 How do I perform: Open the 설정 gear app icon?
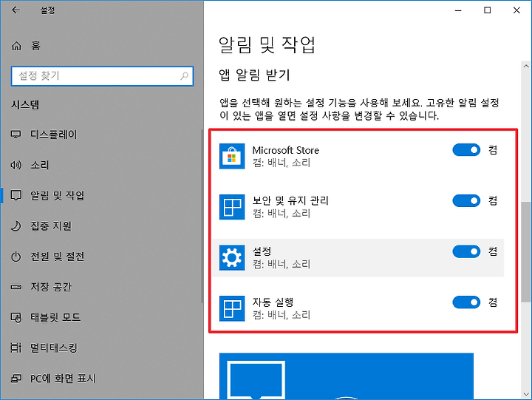pyautogui.click(x=232, y=258)
